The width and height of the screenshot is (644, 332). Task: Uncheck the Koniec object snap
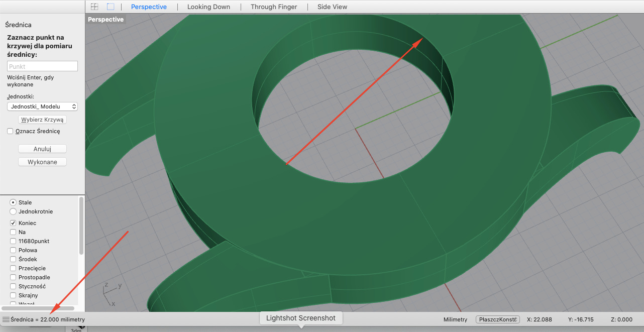click(x=13, y=223)
